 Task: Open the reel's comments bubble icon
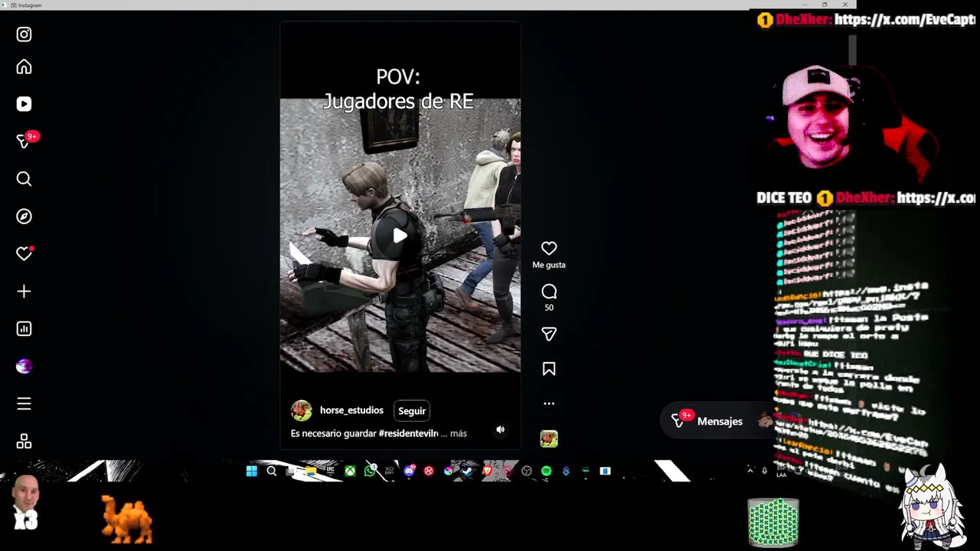(549, 292)
